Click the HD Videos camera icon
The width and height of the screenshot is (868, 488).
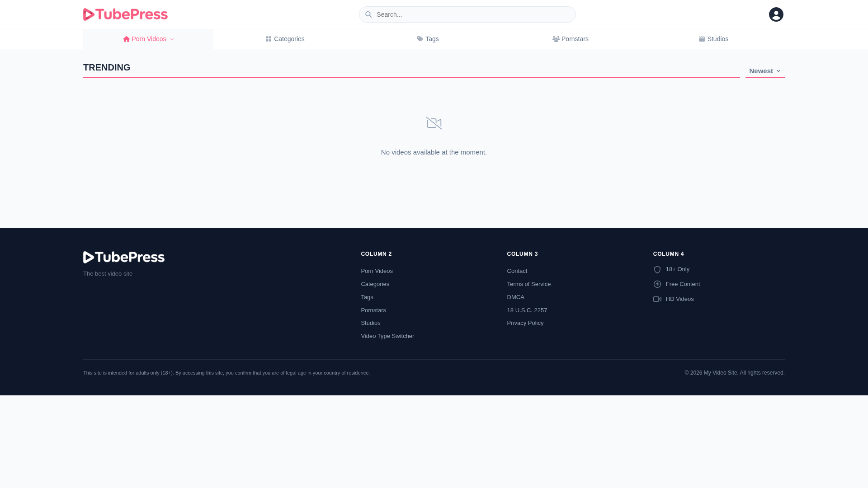[657, 299]
